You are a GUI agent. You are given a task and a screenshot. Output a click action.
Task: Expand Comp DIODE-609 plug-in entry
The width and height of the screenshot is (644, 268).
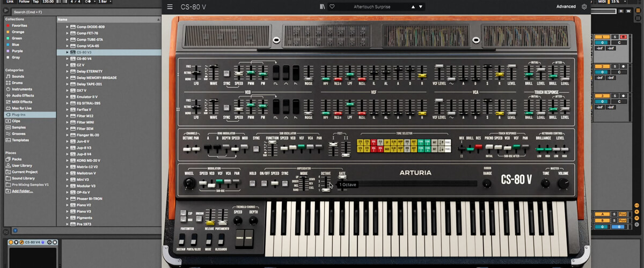tap(68, 26)
